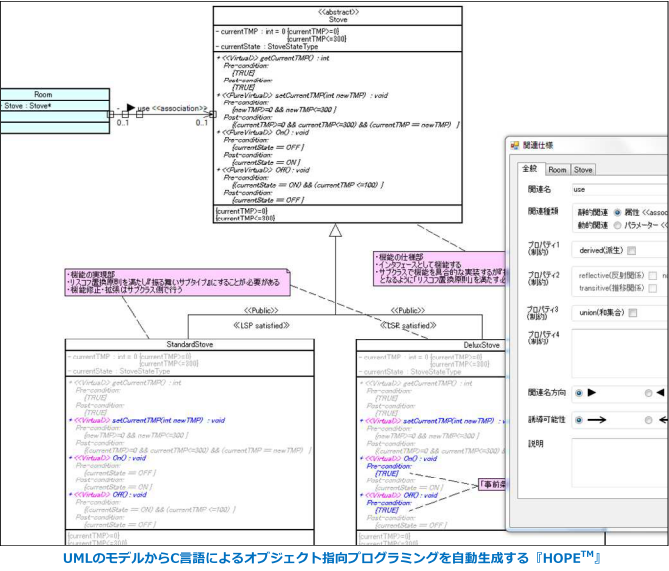The width and height of the screenshot is (669, 571).
Task: Select the 全般 tab in the dialog
Action: [530, 169]
